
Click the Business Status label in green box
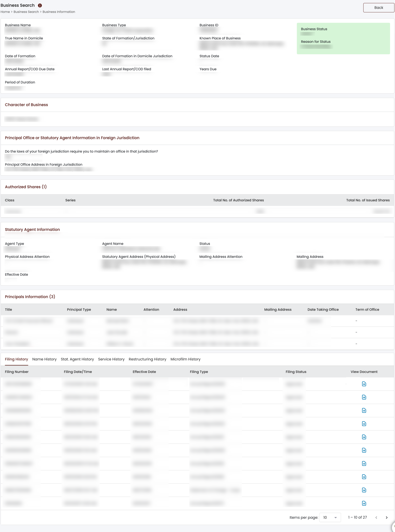314,29
